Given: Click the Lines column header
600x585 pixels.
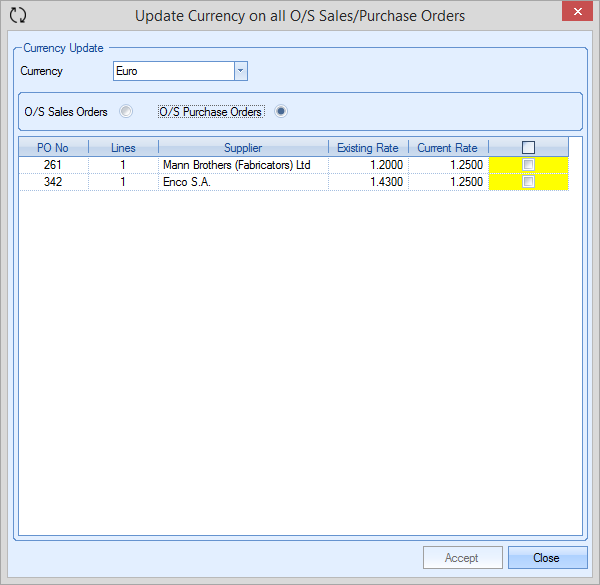Looking at the screenshot, I should click(x=123, y=148).
